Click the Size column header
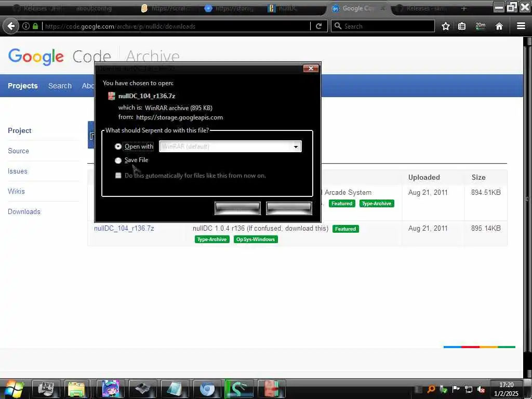 (x=478, y=178)
